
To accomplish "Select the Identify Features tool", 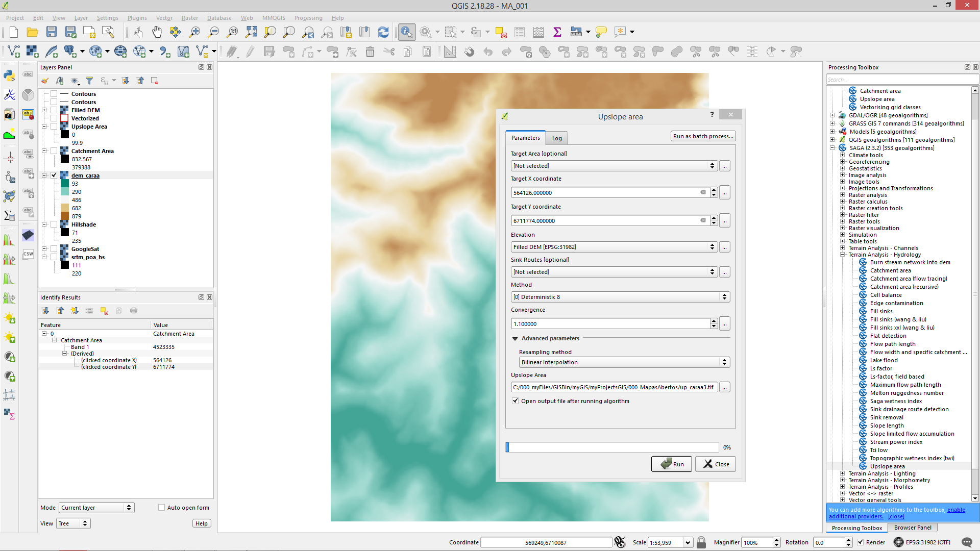I will coord(407,32).
